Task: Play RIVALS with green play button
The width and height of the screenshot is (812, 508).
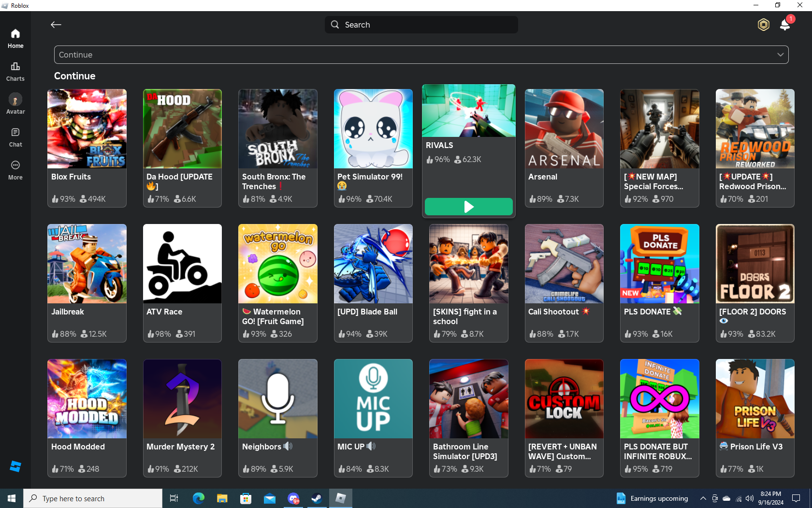Action: point(469,207)
